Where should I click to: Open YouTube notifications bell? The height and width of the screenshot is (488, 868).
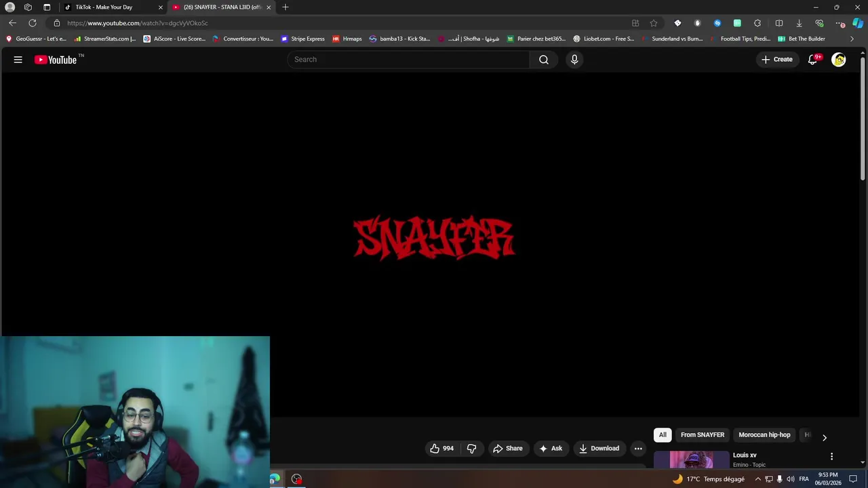(x=812, y=60)
